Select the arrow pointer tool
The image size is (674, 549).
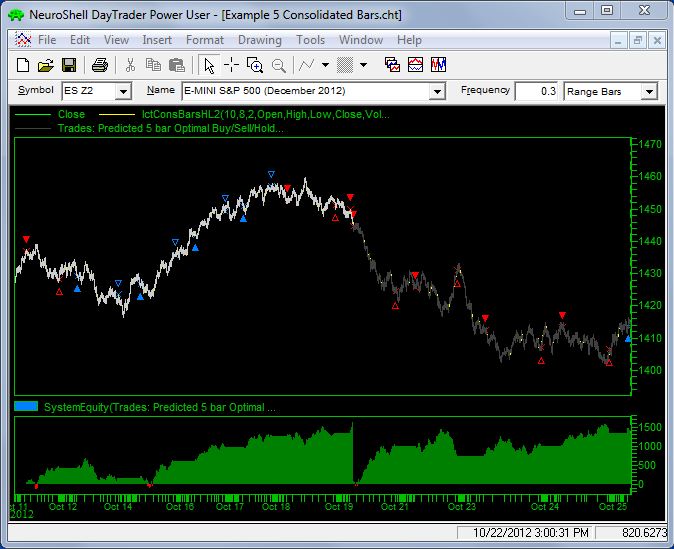click(x=209, y=65)
